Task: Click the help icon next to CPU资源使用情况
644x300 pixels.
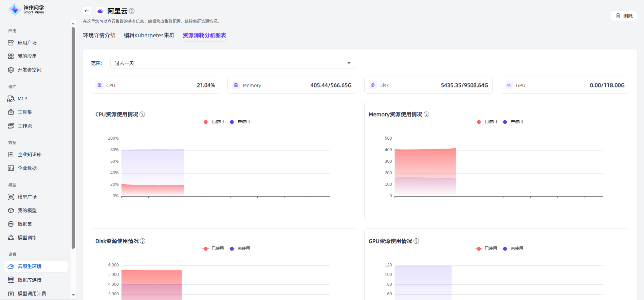Action: click(142, 114)
